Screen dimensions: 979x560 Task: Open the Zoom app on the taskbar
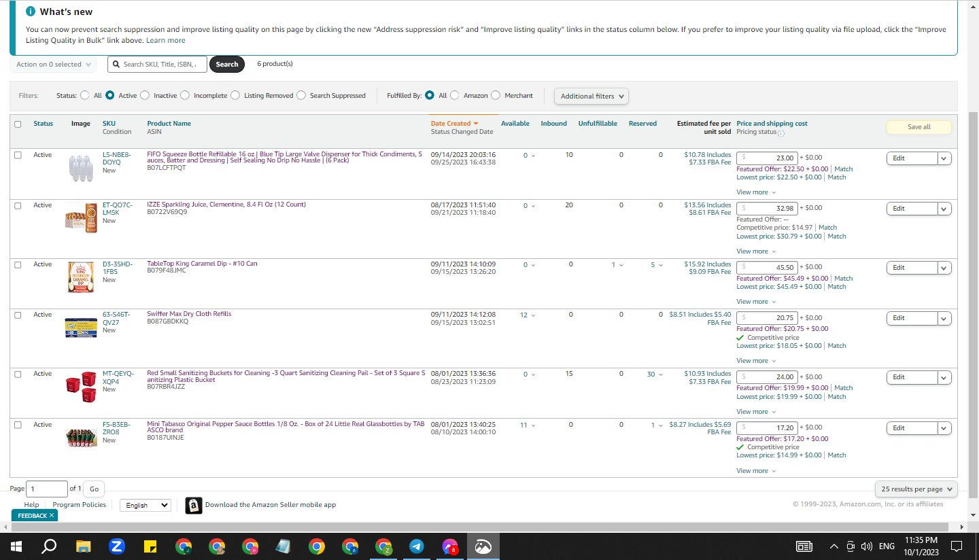pos(116,546)
